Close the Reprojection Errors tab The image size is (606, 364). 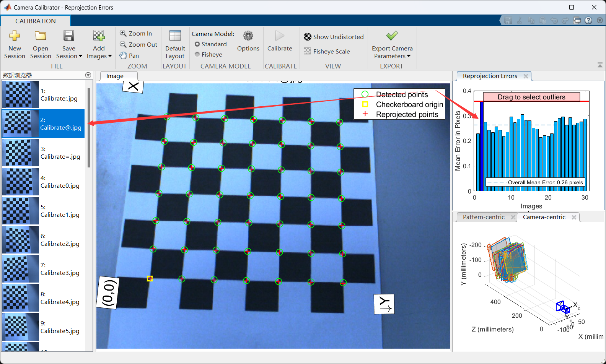[526, 76]
